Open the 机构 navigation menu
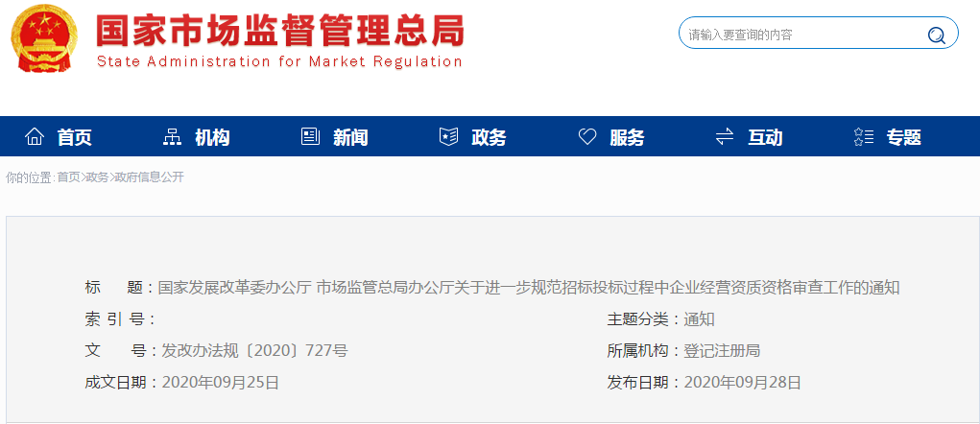The width and height of the screenshot is (980, 424). 212,137
